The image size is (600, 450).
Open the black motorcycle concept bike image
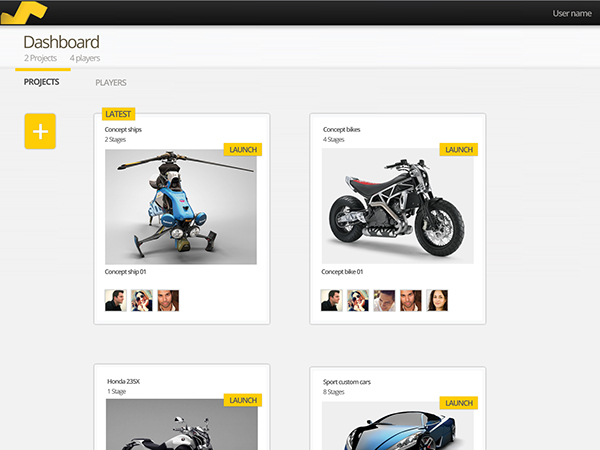pyautogui.click(x=398, y=206)
